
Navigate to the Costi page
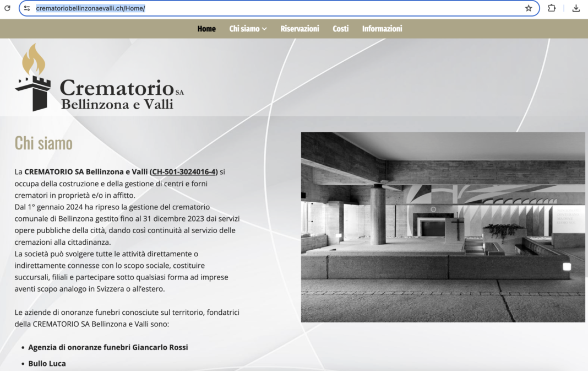(340, 29)
